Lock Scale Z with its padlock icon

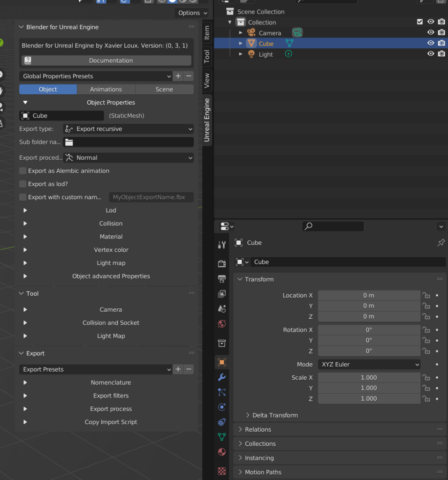(x=426, y=398)
